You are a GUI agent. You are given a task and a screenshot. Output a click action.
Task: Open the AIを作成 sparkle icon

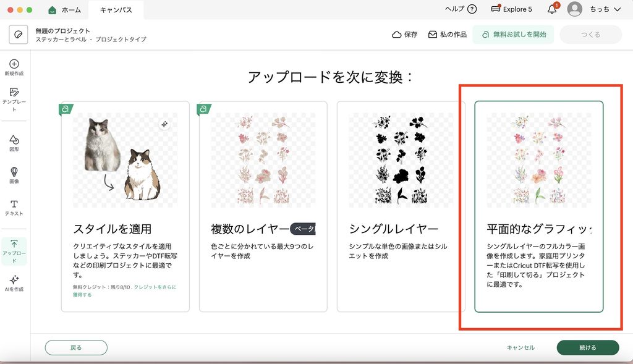[x=14, y=280]
